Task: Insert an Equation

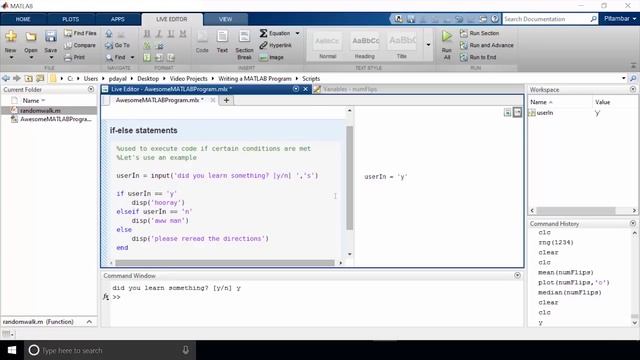Action: click(x=275, y=33)
